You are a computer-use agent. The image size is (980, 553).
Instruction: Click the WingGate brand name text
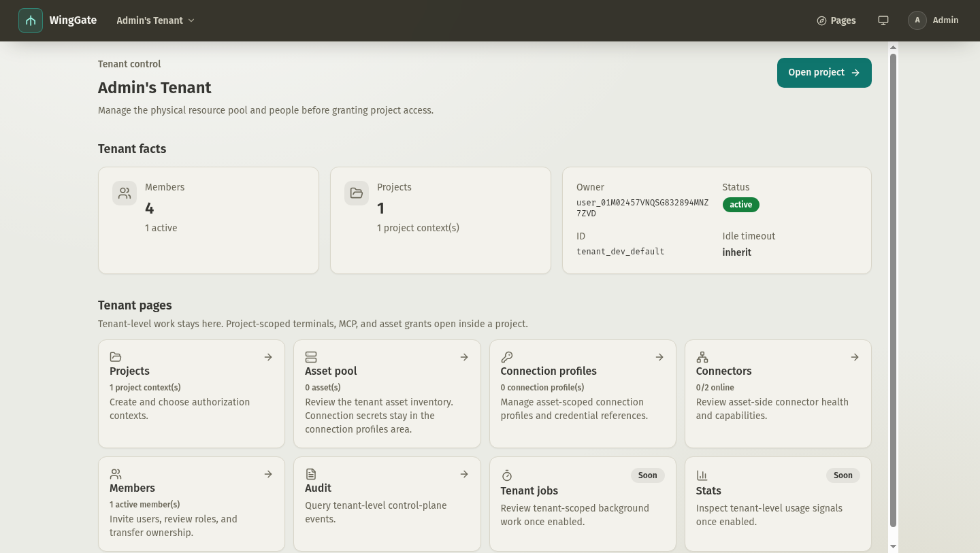(x=73, y=20)
